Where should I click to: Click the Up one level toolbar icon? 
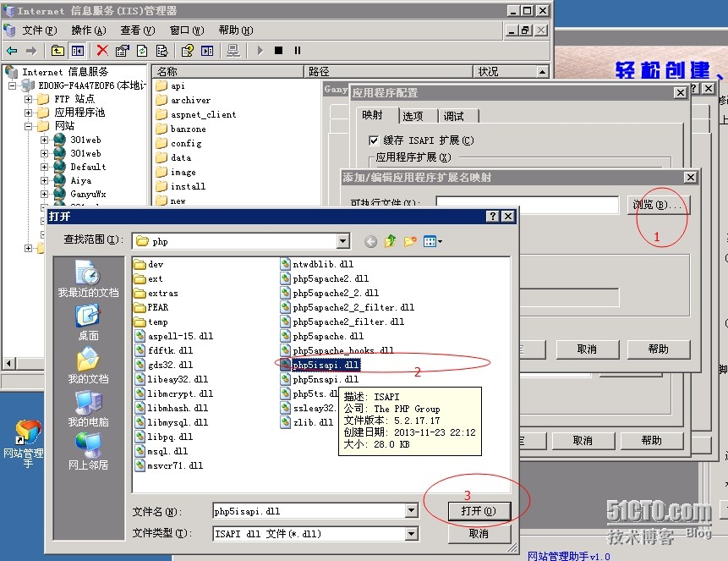point(57,50)
